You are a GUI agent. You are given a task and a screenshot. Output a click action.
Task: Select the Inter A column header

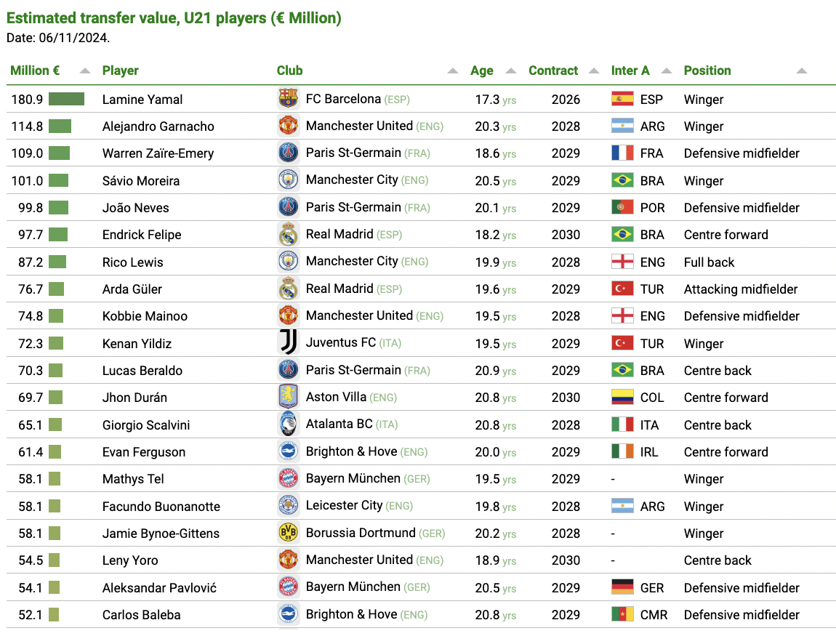[x=630, y=71]
